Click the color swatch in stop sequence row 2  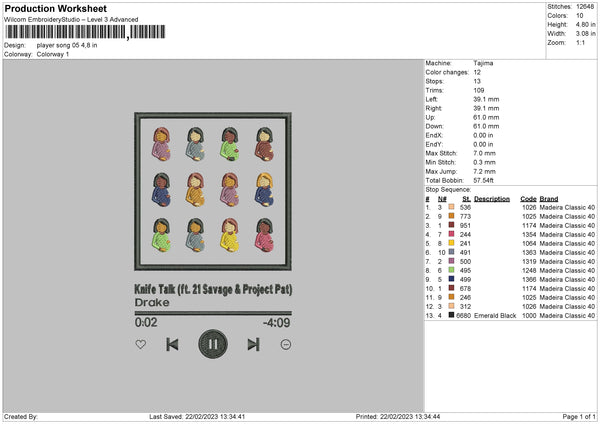pyautogui.click(x=452, y=216)
